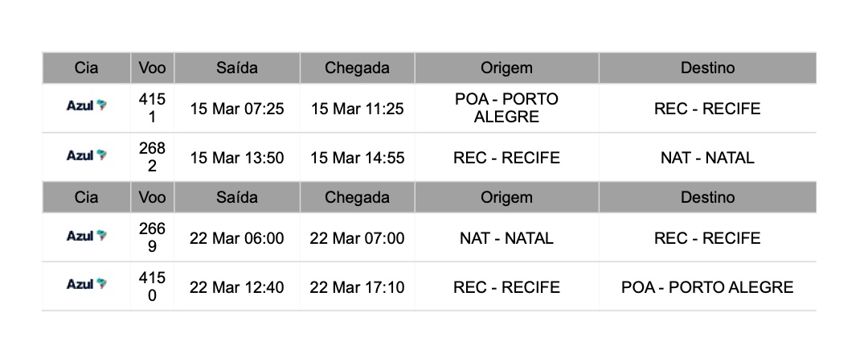Click the Azul logo for flight 4151
The image size is (868, 350).
coord(86,107)
